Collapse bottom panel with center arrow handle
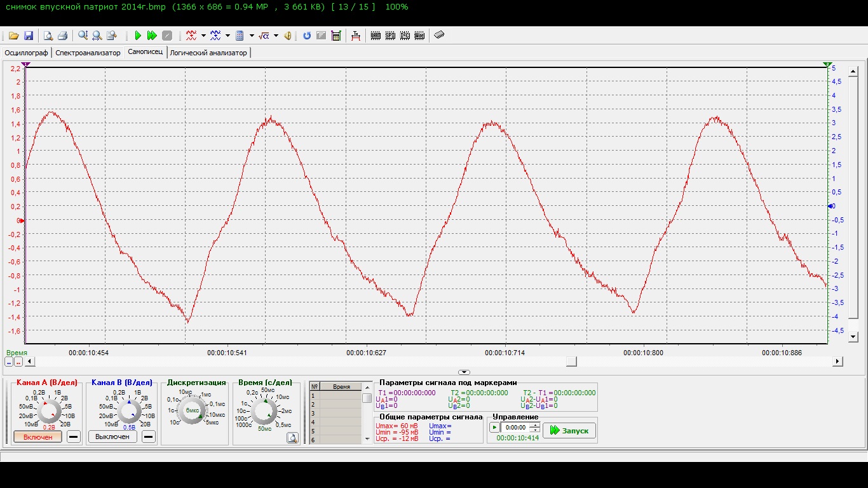 click(464, 372)
